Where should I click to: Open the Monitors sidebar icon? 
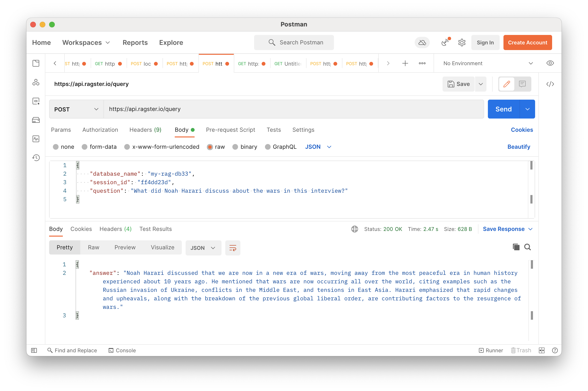coord(36,139)
